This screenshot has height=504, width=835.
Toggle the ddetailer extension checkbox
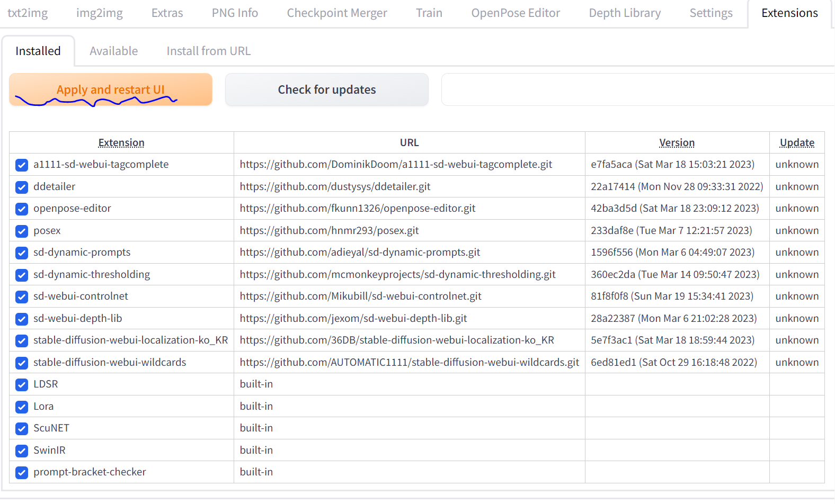22,187
